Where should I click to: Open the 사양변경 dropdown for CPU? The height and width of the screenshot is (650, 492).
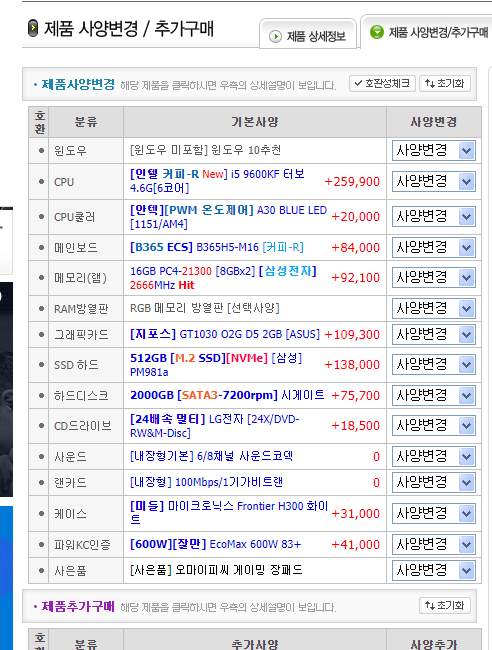[x=434, y=182]
